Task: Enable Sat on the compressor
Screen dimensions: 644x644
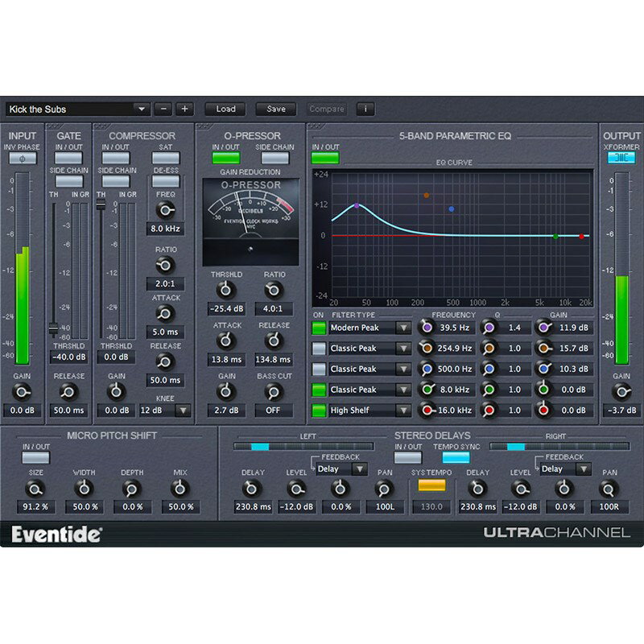Action: pyautogui.click(x=167, y=159)
